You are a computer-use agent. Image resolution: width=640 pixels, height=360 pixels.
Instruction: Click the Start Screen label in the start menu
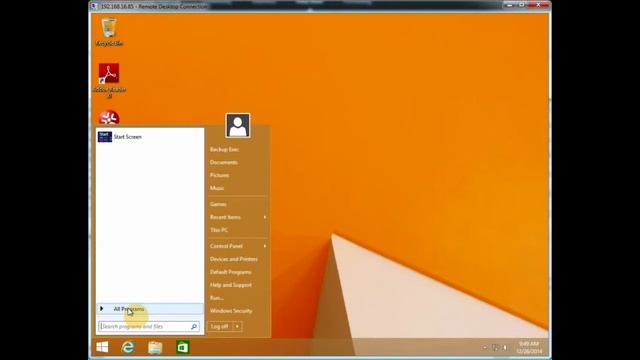(x=128, y=137)
